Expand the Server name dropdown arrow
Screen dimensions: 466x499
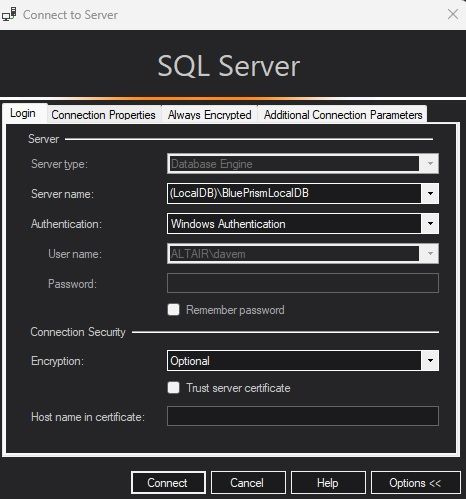click(430, 193)
